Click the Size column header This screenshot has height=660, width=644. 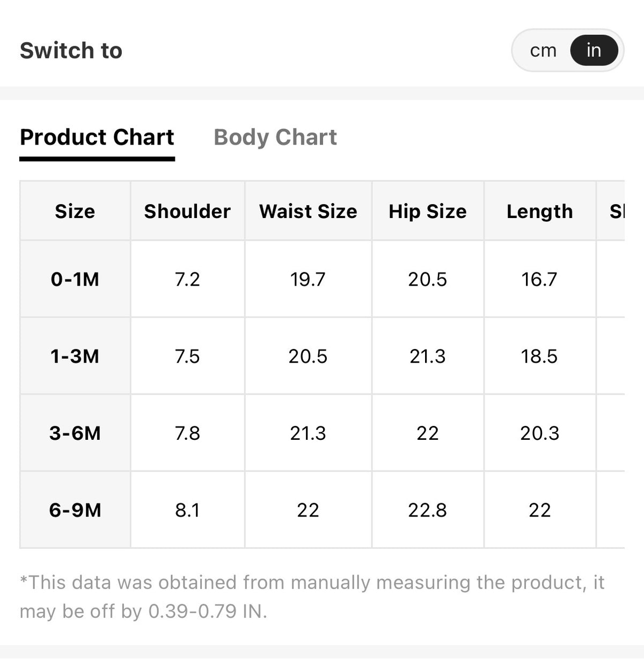coord(75,211)
